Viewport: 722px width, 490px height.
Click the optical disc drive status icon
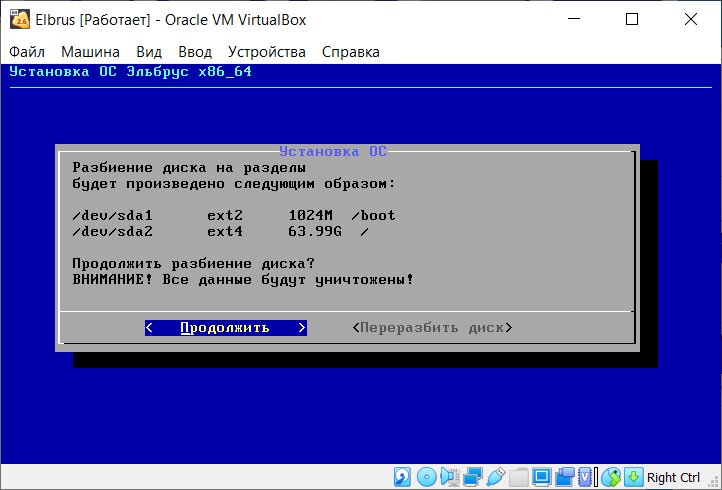point(427,477)
